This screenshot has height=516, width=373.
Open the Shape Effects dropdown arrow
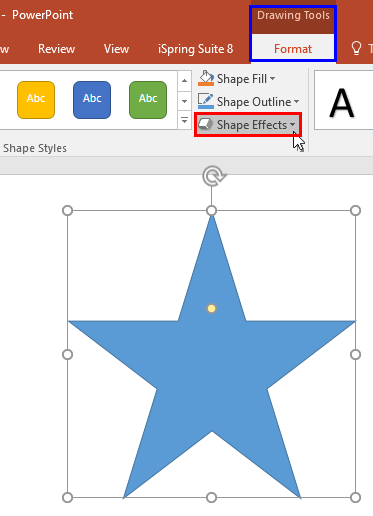(x=292, y=125)
